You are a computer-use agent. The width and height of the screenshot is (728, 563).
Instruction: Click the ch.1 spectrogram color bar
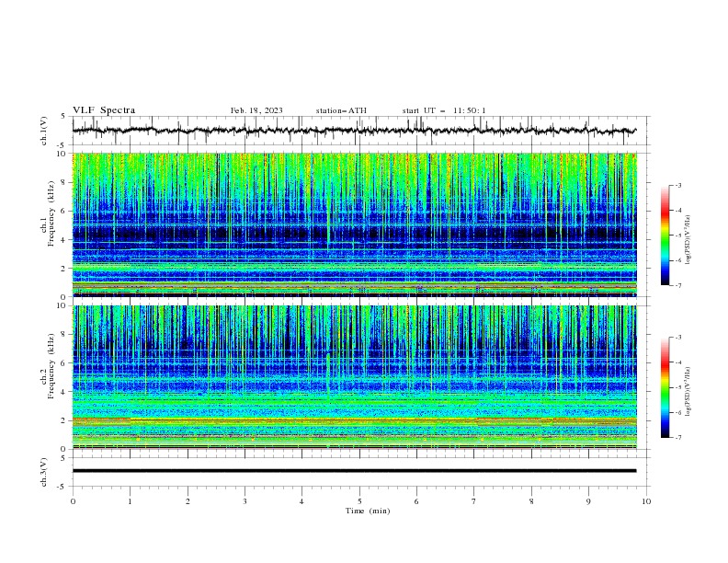(x=665, y=236)
